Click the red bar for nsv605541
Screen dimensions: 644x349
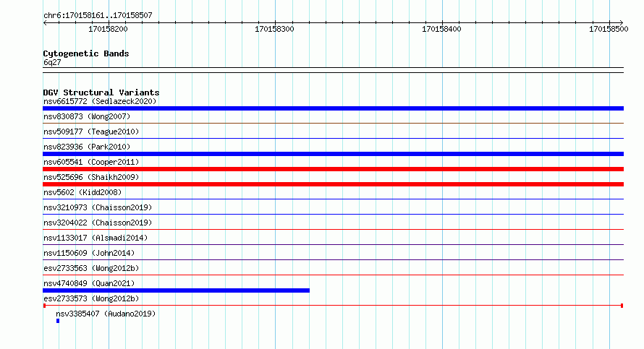(333, 169)
